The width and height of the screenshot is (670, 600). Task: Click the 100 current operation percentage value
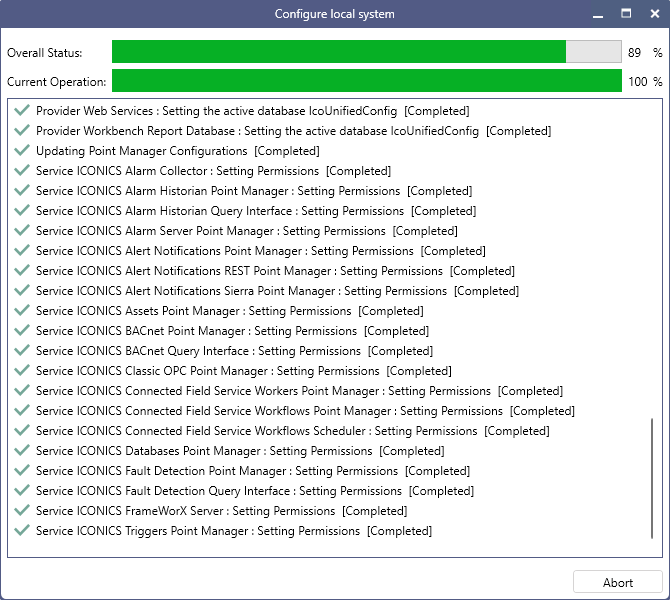(x=638, y=82)
